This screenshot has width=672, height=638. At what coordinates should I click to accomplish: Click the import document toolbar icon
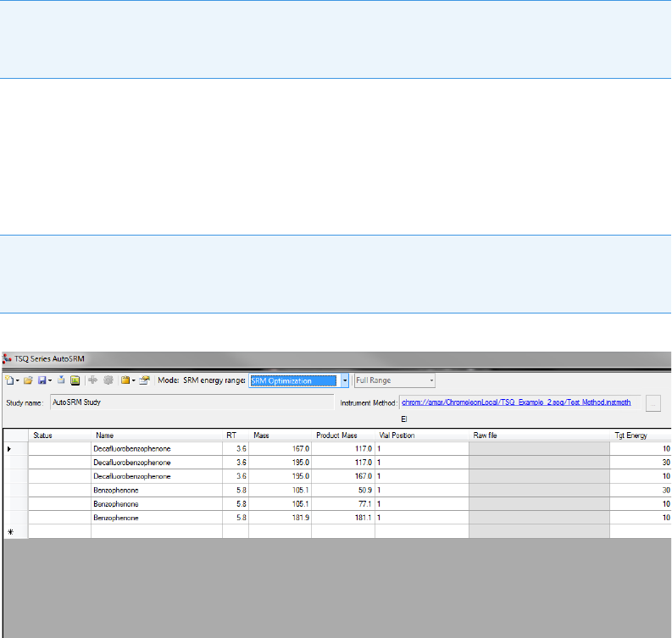click(x=61, y=380)
